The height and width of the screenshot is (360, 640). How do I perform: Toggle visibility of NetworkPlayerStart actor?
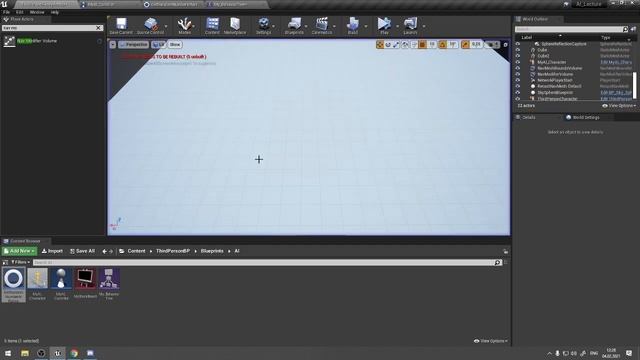(x=518, y=80)
